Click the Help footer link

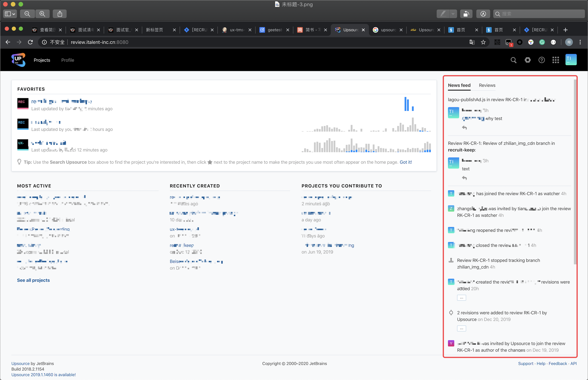tap(541, 363)
